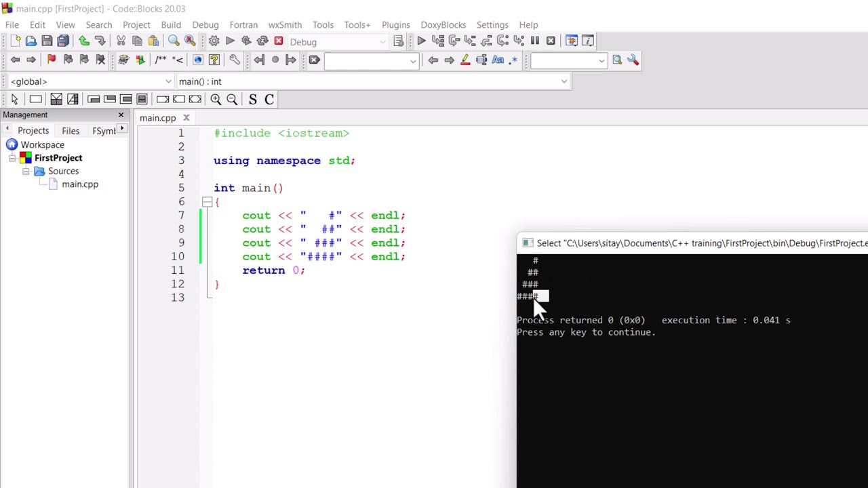Click the Sources folder label
The image size is (868, 488).
(x=63, y=171)
